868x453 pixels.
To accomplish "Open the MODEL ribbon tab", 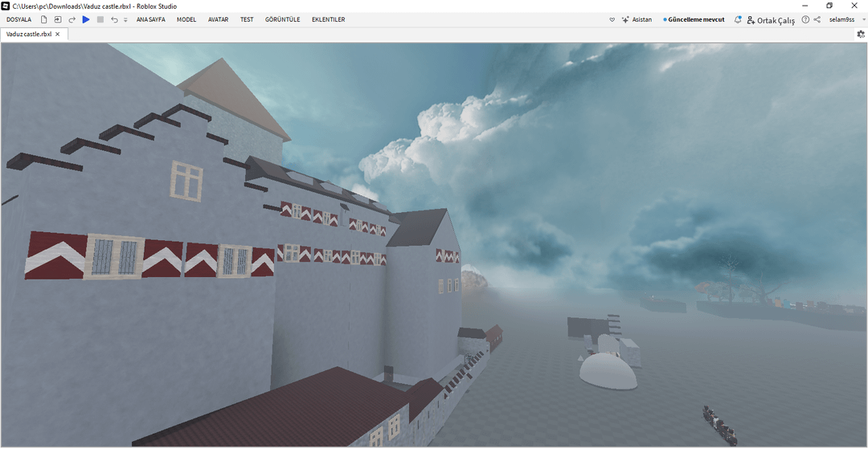I will [x=186, y=19].
